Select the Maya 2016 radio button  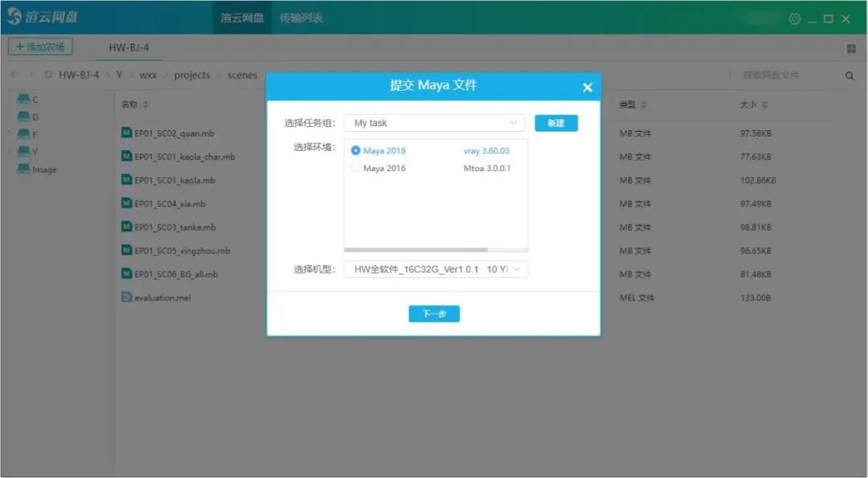356,169
